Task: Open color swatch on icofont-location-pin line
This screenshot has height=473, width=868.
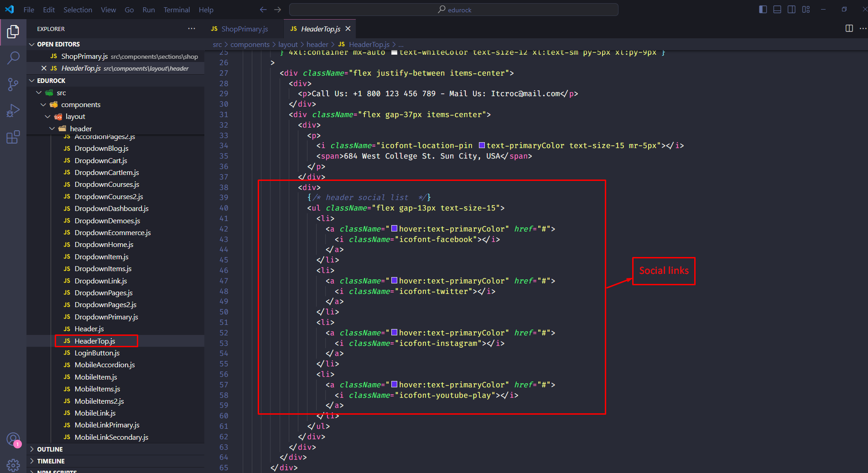Action: tap(482, 145)
